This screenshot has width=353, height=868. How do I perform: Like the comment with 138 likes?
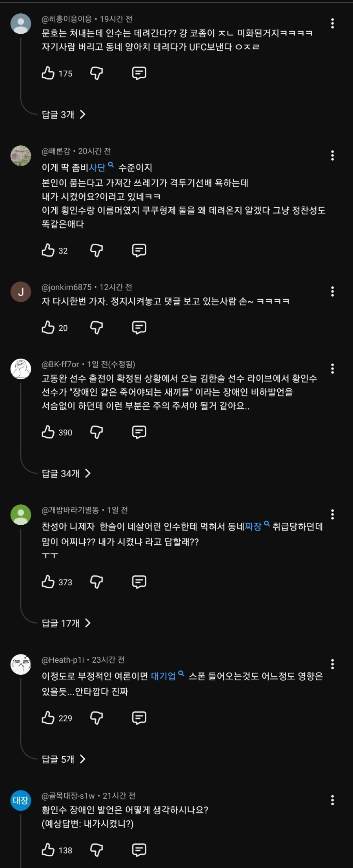click(48, 850)
